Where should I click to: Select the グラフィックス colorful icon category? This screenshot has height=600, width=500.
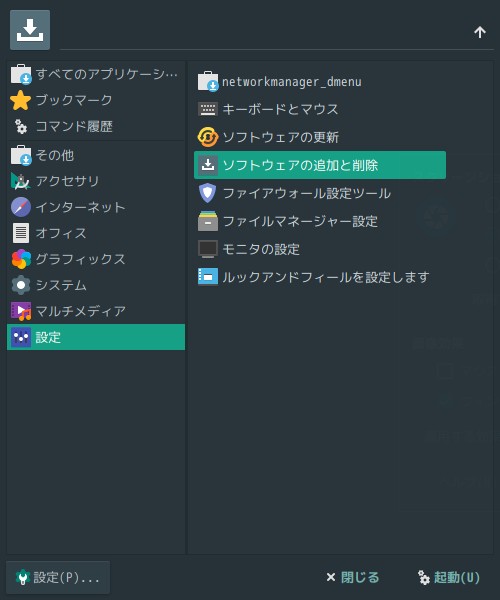pos(96,259)
